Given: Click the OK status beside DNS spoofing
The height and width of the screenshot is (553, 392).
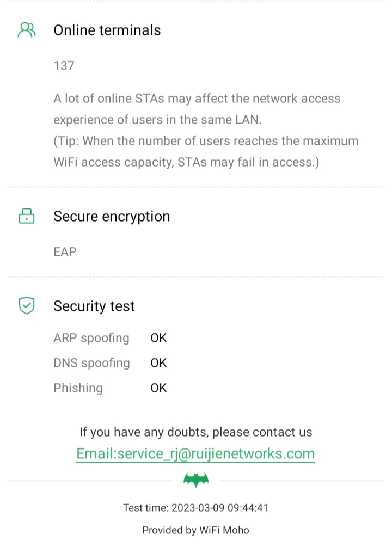Looking at the screenshot, I should point(158,363).
